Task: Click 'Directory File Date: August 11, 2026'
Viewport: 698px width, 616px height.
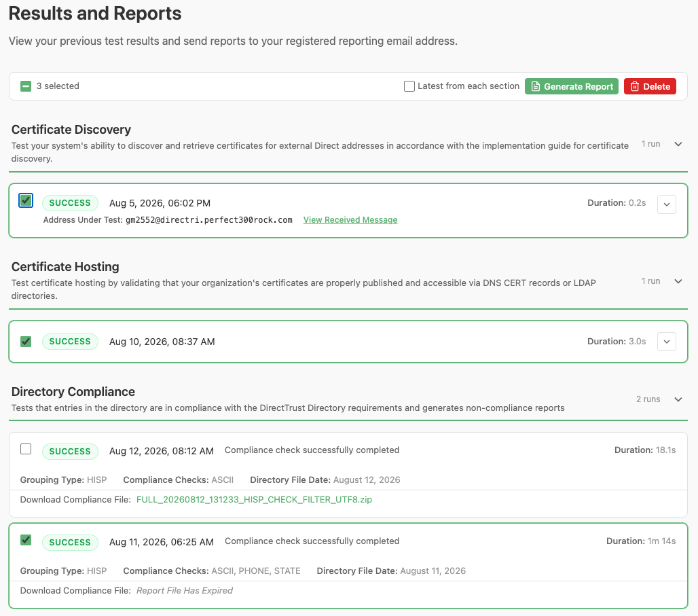Action: (x=391, y=570)
